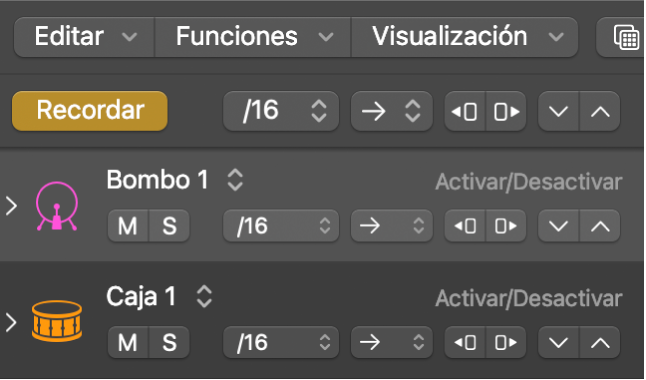Open the Bombo 1 playback direction dropdown

pos(392,226)
